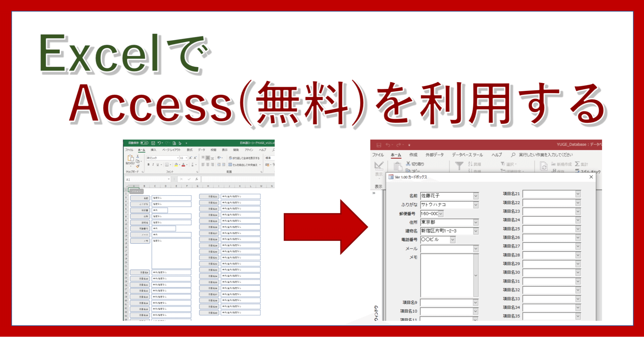Click Excel orientation text-angle icon
Viewport: 644px width, 337px height.
tap(219, 158)
